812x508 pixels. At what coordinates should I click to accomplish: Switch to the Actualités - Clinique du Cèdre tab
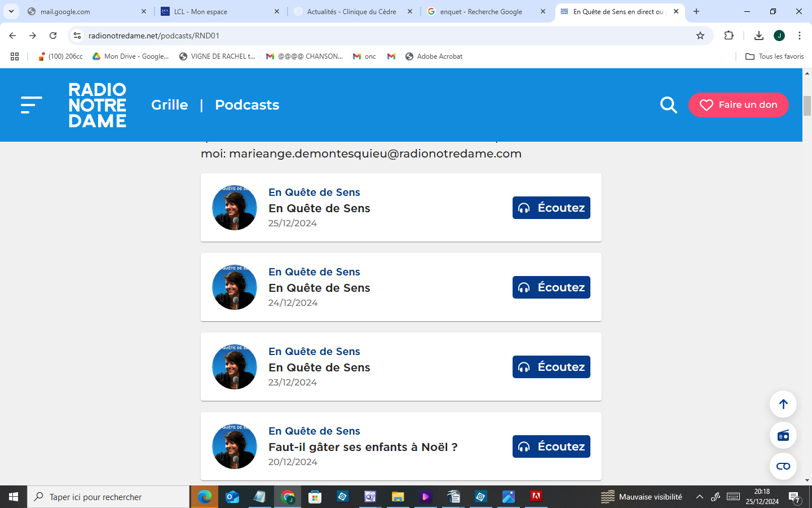[x=354, y=11]
